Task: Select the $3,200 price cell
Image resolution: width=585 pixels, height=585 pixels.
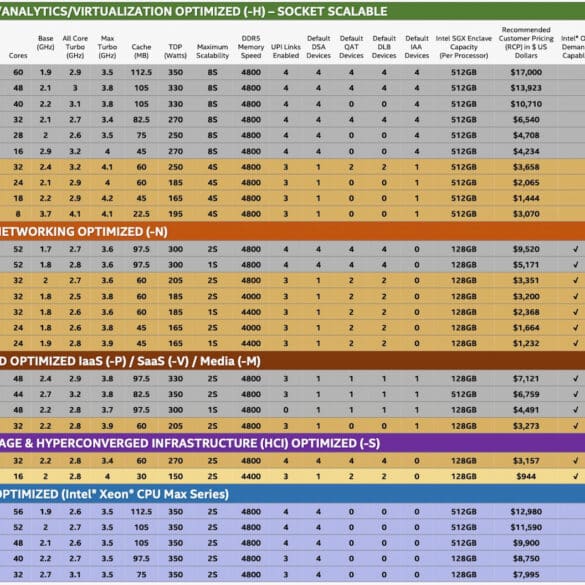Action: coord(526,297)
